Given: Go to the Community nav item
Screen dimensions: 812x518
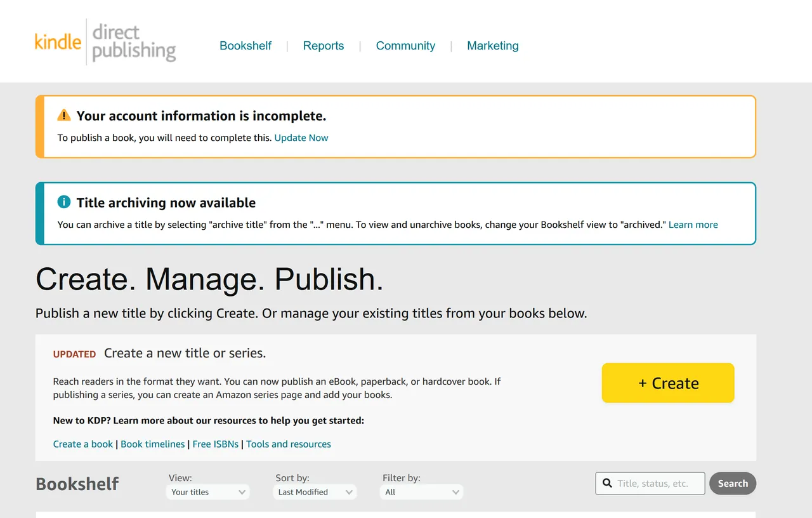Looking at the screenshot, I should tap(405, 46).
